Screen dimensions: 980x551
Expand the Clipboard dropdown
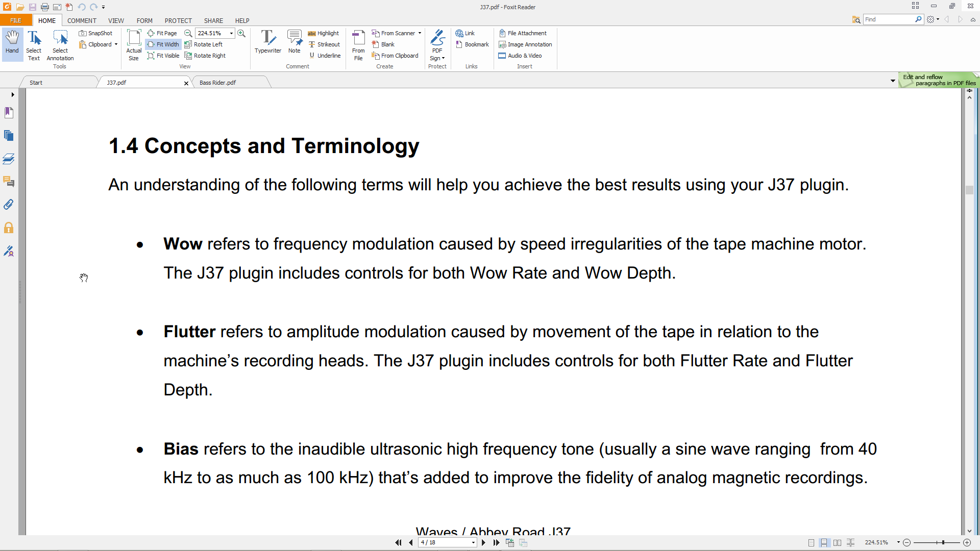click(116, 44)
